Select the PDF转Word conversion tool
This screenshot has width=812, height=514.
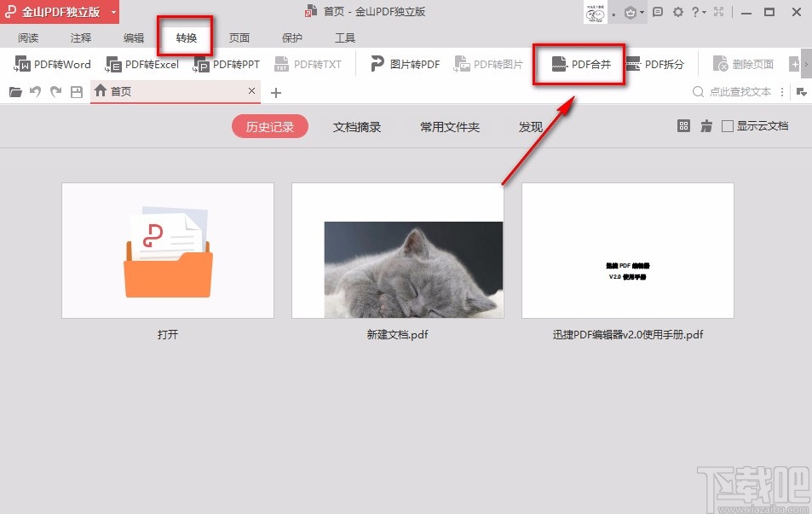click(x=52, y=64)
